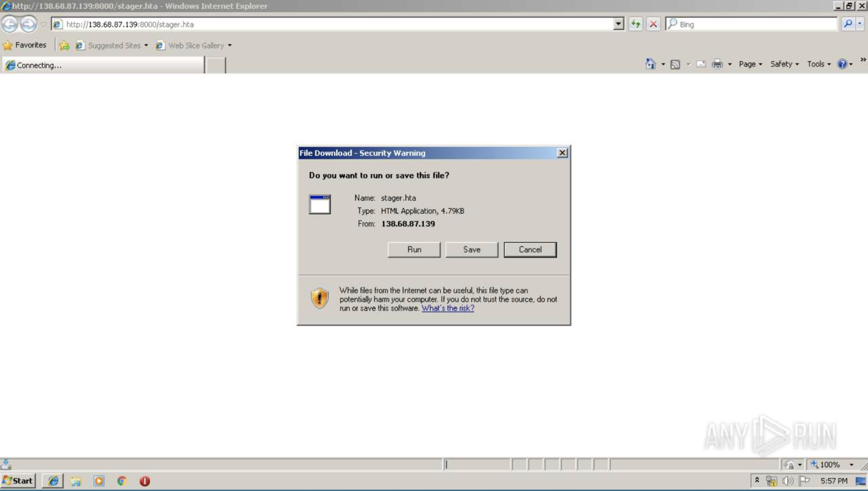Open the zoom level 100% dropdown
Screen dimensions: 868x491
pyautogui.click(x=851, y=465)
